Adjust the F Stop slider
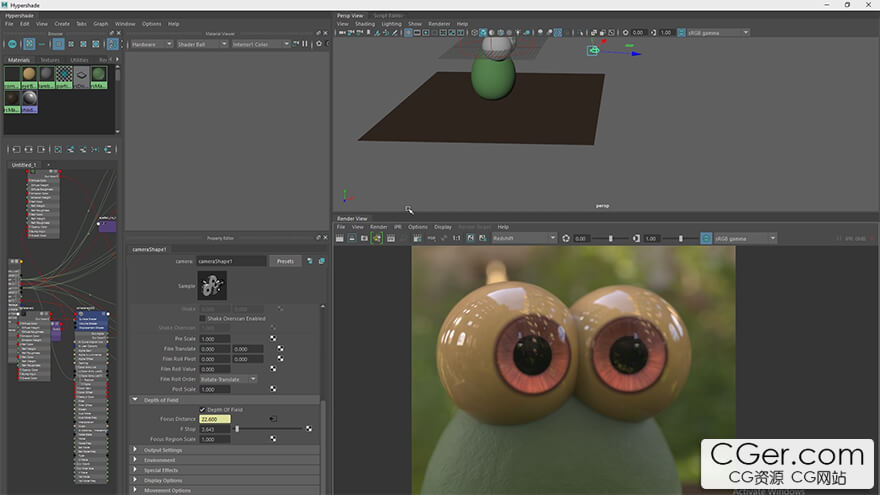 click(237, 429)
